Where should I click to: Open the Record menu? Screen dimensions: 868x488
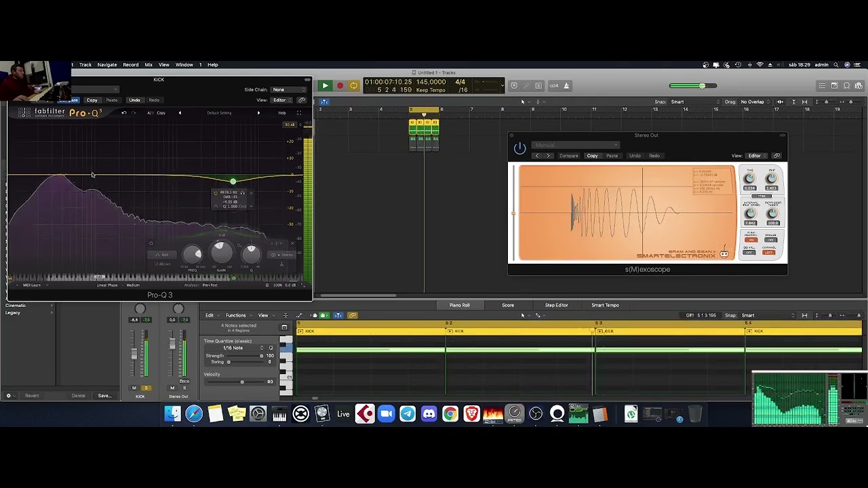pyautogui.click(x=131, y=65)
